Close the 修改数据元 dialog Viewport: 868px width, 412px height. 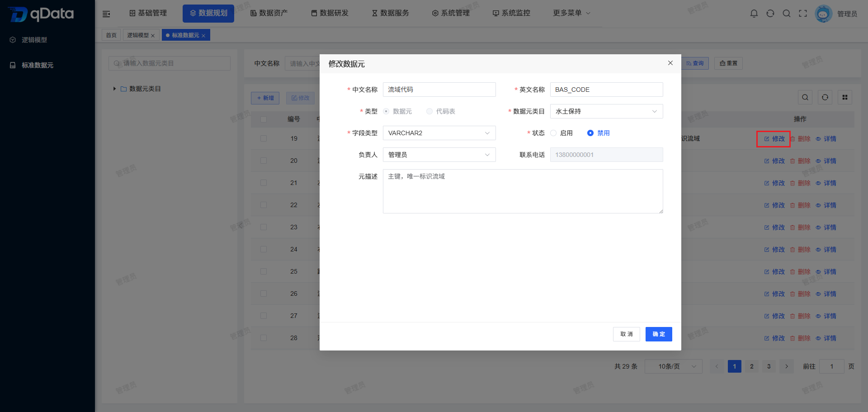[670, 63]
